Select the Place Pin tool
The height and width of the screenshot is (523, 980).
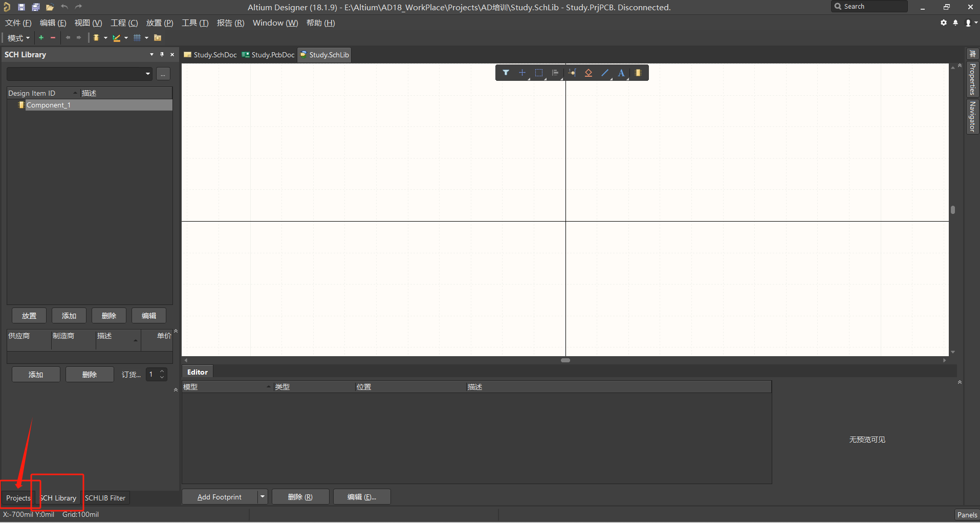coord(572,73)
